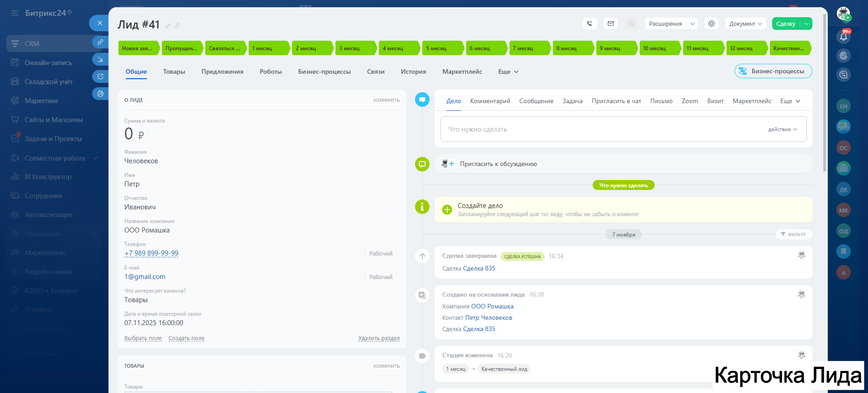The image size is (868, 393).
Task: Switch to the Товары tab
Action: [x=174, y=71]
